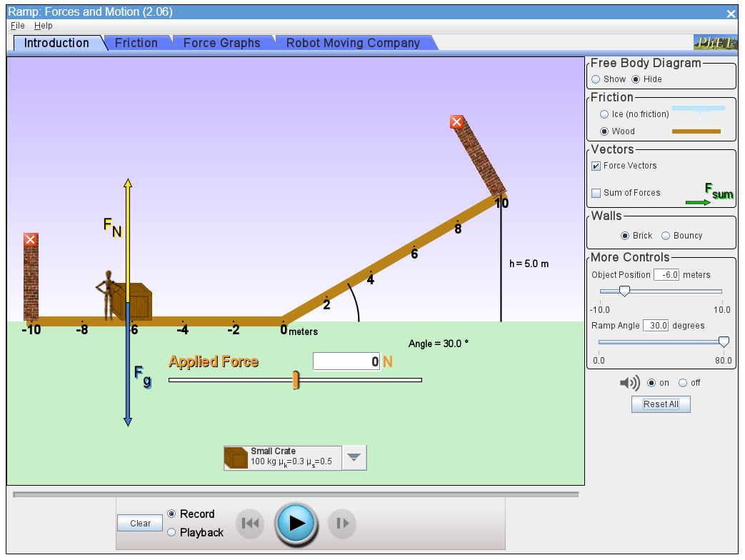Viewport: 745px width, 560px height.
Task: Switch to the Friction tab
Action: click(136, 43)
